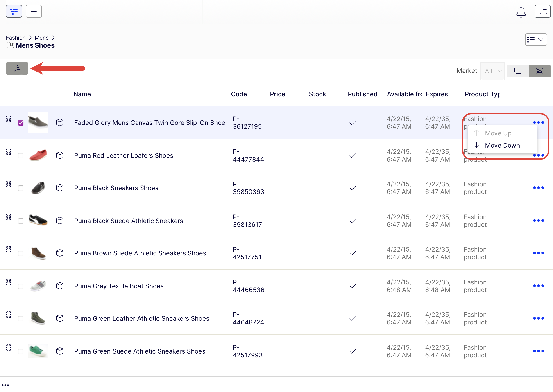The height and width of the screenshot is (392, 553).
Task: Open Puma Green Leather Athletic Sneakers Shoes
Action: [141, 318]
